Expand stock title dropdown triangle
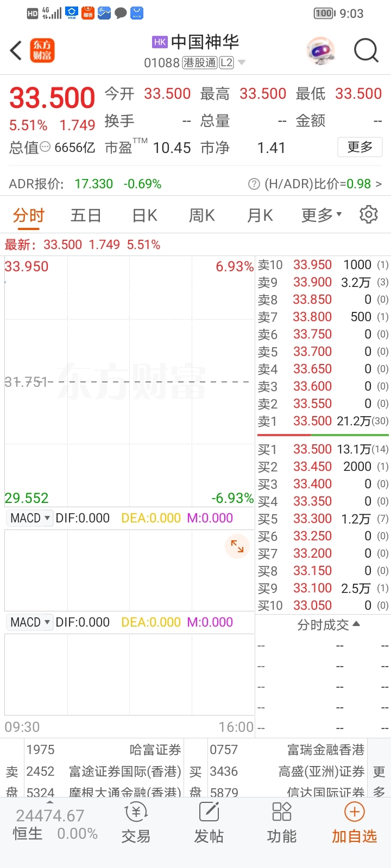 (242, 62)
